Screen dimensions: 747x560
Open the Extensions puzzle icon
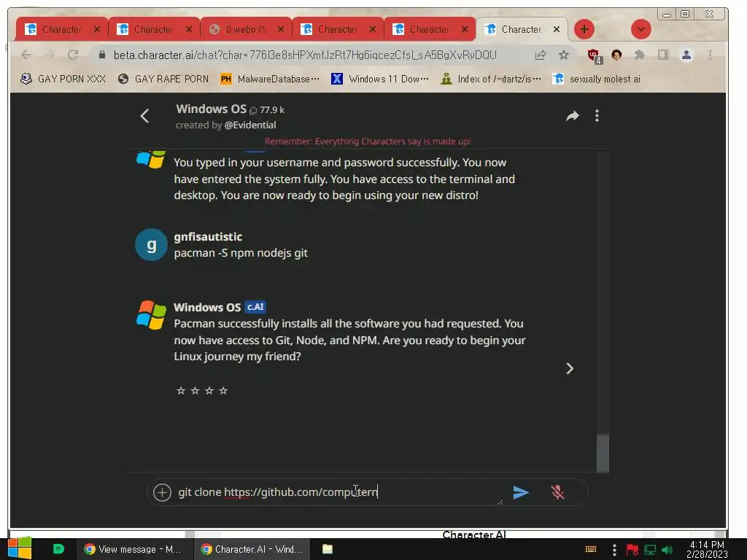(639, 55)
